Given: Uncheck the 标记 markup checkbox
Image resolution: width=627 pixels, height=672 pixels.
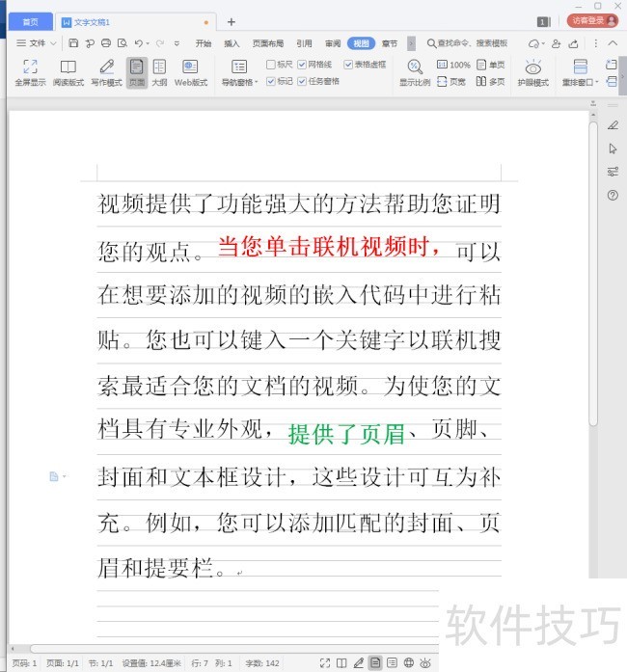Looking at the screenshot, I should click(271, 81).
